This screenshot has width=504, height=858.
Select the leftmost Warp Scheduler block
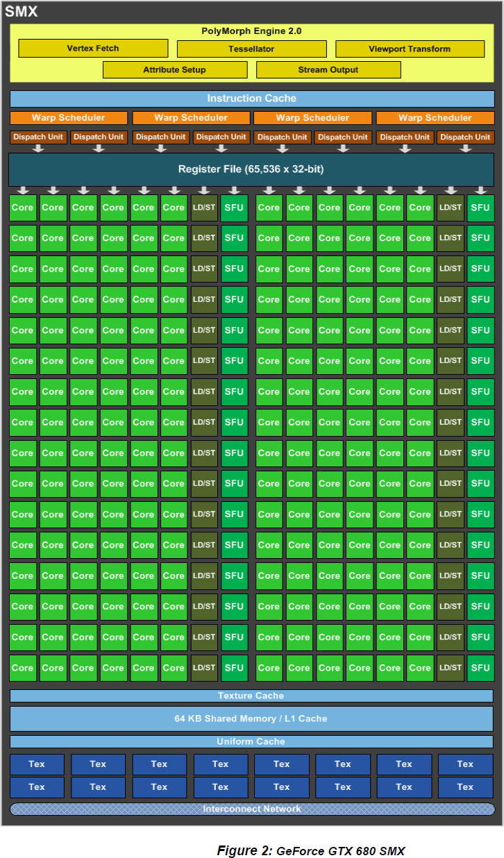point(69,118)
